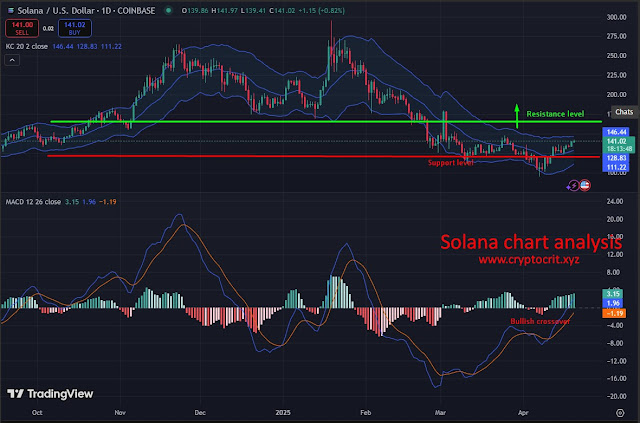Click the MACD line value 1.96 label
Viewport: 640px width, 423px height.
613,303
